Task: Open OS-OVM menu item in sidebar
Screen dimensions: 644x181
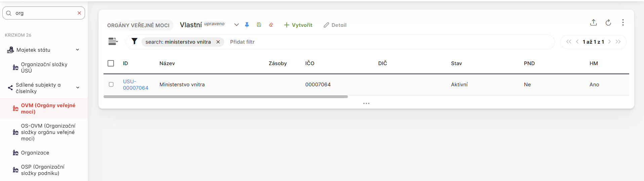Action: 48,132
